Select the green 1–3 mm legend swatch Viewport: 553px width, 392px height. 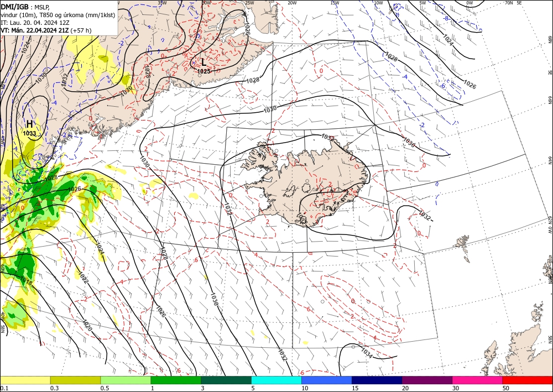coord(176,380)
